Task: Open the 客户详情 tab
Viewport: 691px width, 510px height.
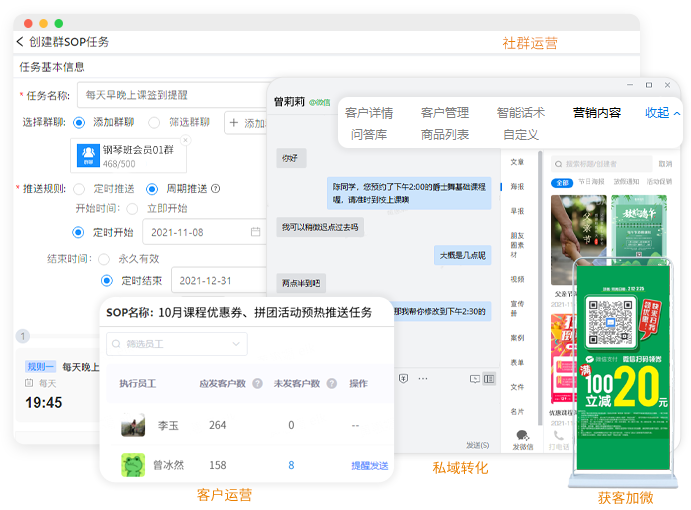Action: pyautogui.click(x=369, y=113)
